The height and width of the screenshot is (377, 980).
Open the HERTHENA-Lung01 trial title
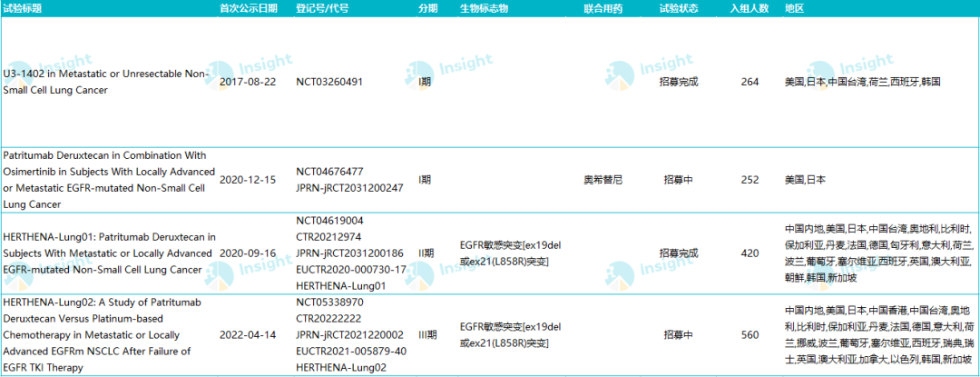click(109, 253)
